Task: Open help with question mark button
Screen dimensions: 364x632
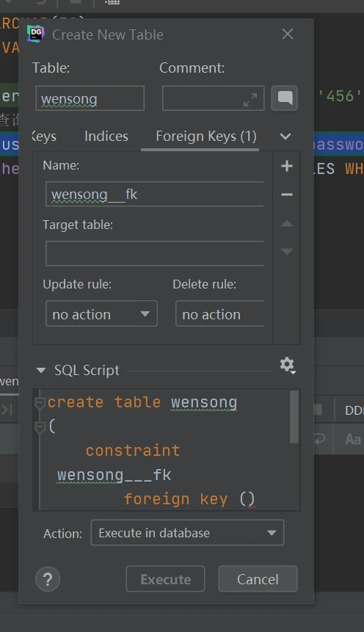Action: (48, 579)
